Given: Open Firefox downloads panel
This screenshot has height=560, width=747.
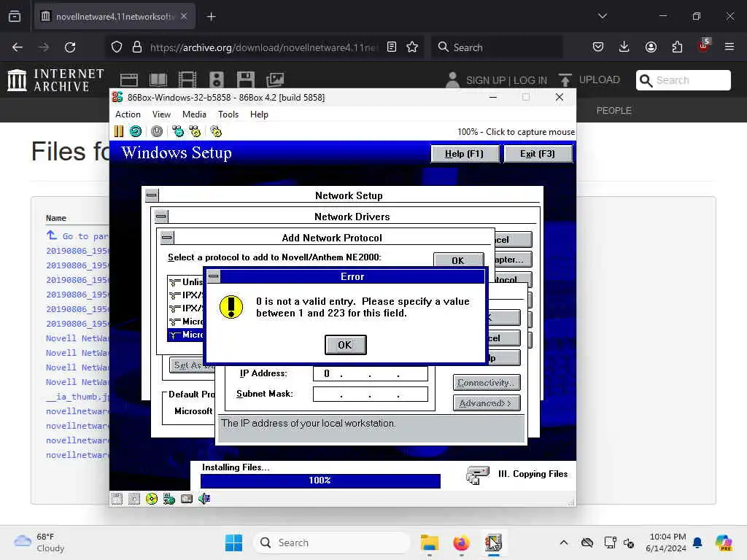Looking at the screenshot, I should coord(624,47).
